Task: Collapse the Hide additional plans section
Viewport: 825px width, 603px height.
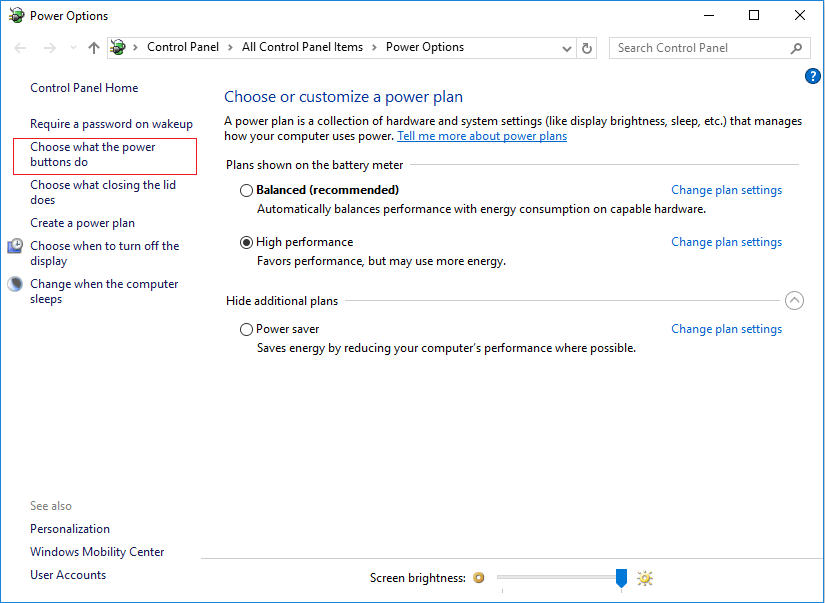Action: point(794,300)
